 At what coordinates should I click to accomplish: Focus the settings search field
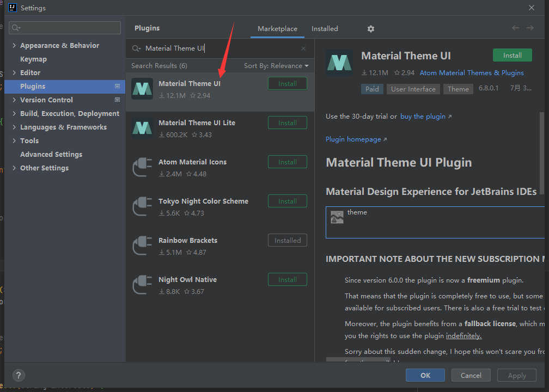65,28
